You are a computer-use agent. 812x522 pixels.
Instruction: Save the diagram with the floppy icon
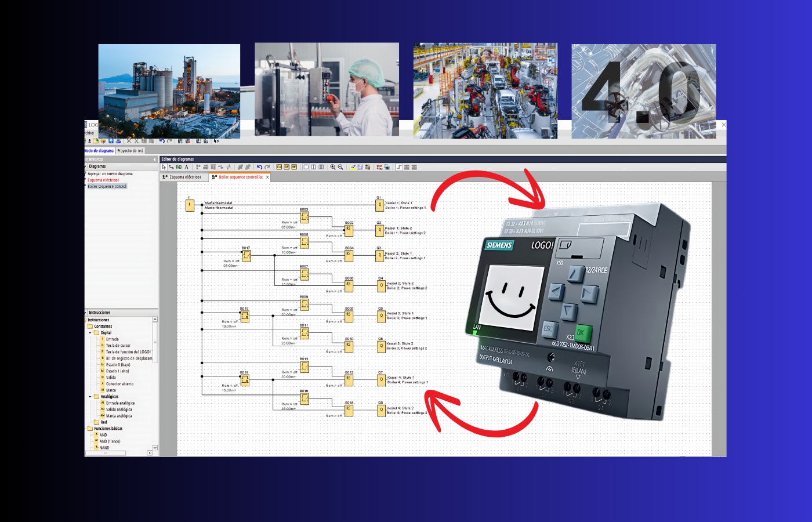click(111, 141)
